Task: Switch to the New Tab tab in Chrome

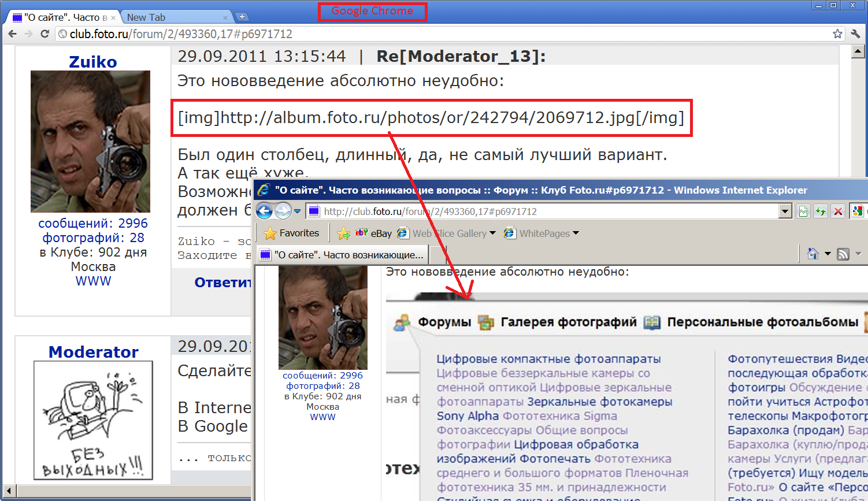Action: pos(173,17)
